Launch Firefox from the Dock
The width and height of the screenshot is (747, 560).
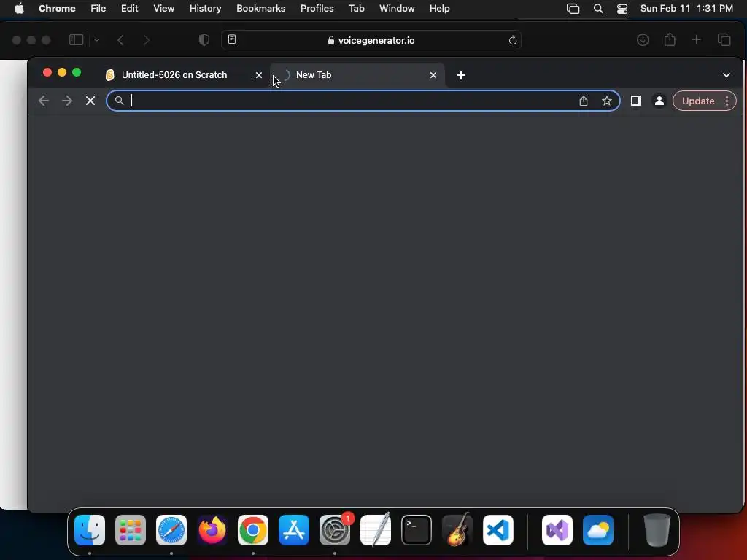[212, 530]
